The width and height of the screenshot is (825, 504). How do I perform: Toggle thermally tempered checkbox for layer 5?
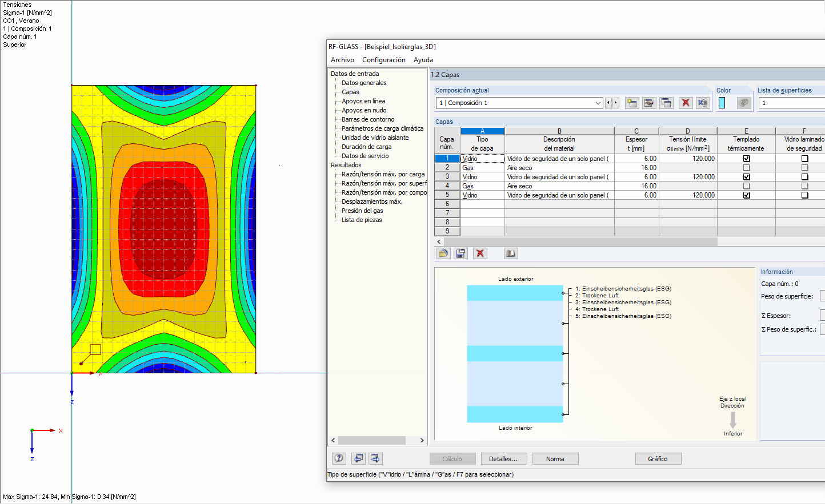pos(746,195)
